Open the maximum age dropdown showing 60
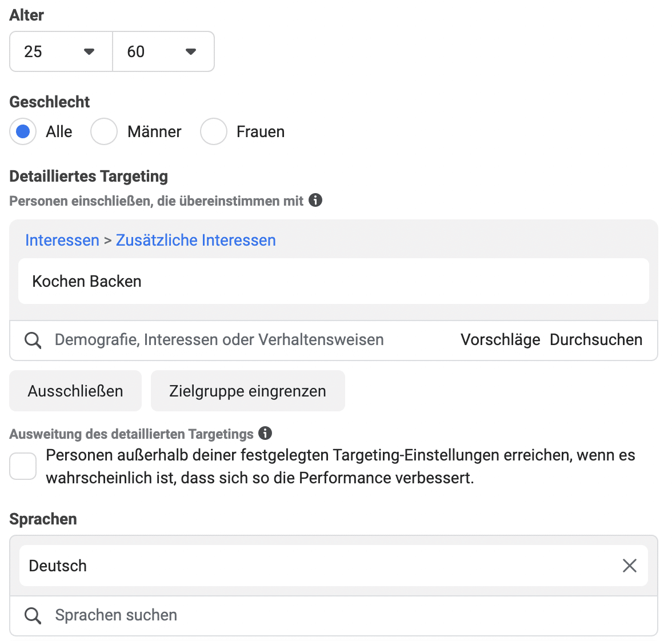This screenshot has height=641, width=672. (163, 51)
